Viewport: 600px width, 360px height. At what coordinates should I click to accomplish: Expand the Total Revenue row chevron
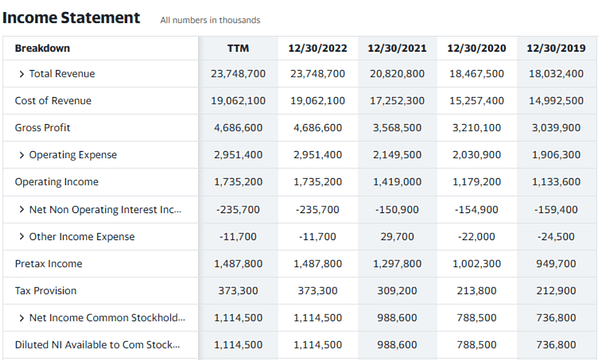click(21, 74)
